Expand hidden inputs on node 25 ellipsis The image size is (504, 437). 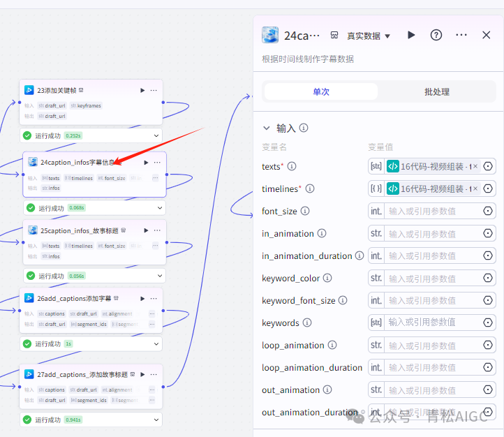155,246
